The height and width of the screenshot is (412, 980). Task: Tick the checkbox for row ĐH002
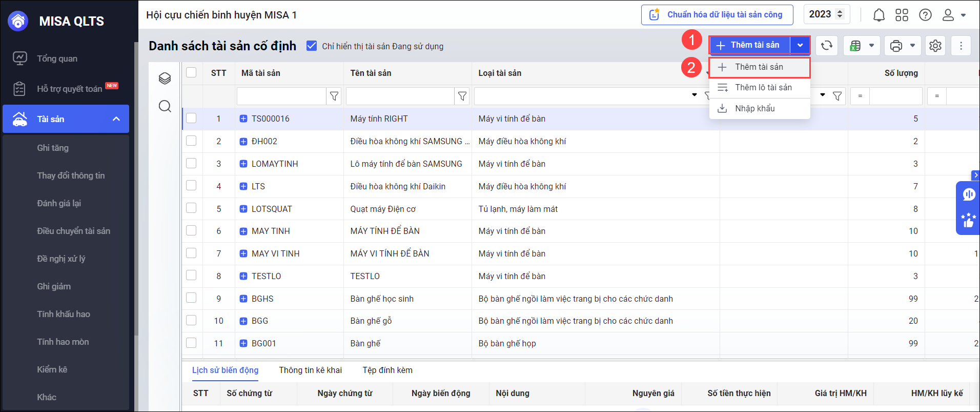tap(191, 141)
